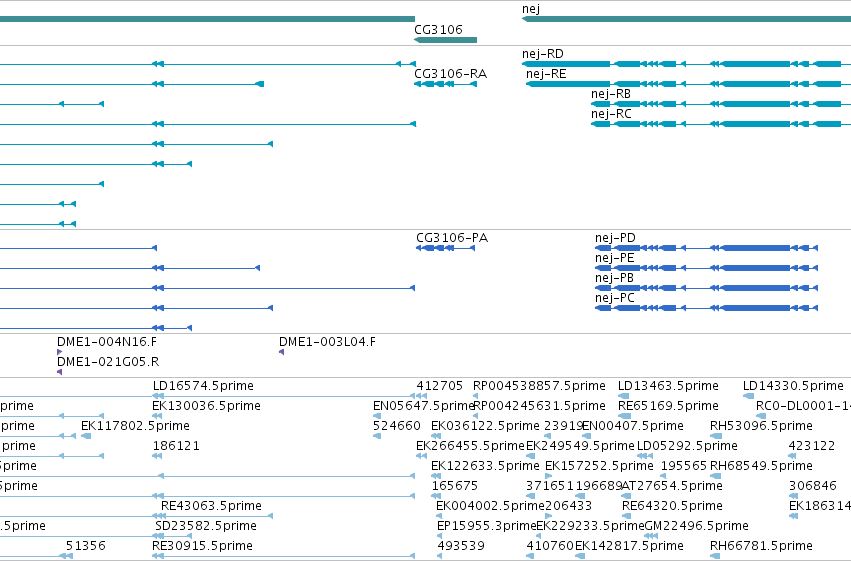Viewport: 851px width, 561px height.
Task: Select the CG3106 gene label
Action: [439, 29]
